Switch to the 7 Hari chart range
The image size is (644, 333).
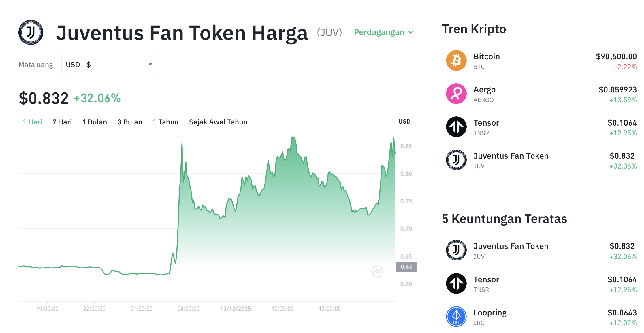click(62, 122)
